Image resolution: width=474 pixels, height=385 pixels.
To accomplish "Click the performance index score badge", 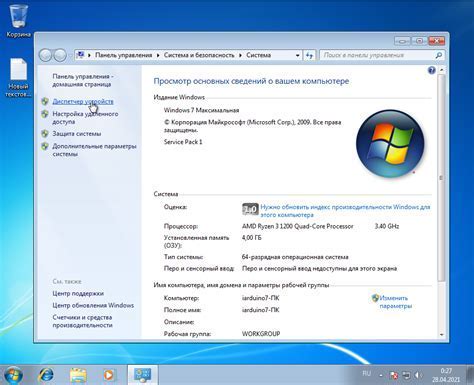I will [x=250, y=209].
